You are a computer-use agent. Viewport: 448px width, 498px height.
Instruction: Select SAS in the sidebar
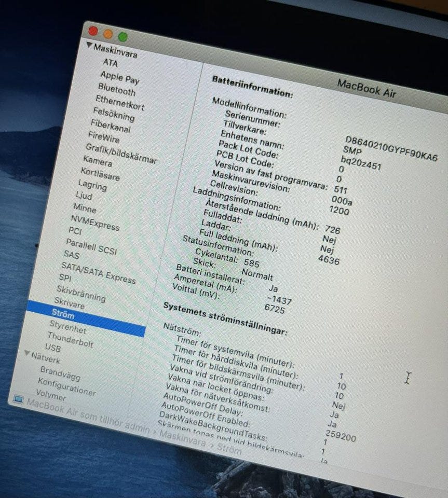click(72, 254)
